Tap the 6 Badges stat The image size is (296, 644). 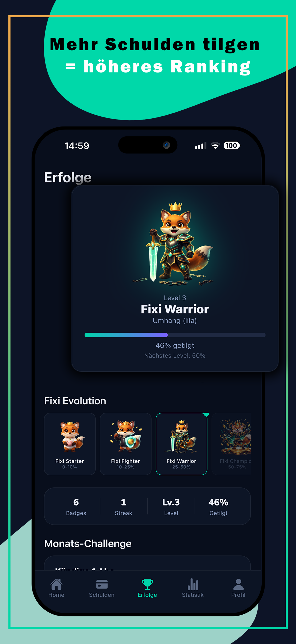tap(76, 507)
